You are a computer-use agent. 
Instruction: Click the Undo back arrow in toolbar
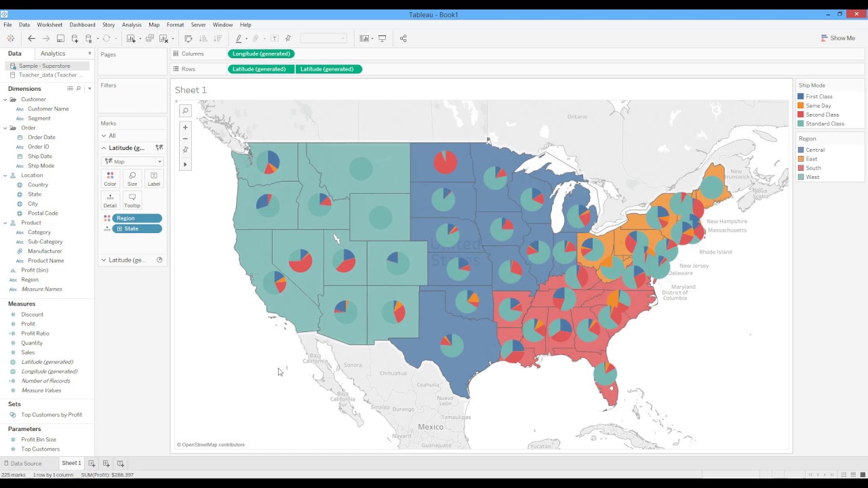click(31, 39)
